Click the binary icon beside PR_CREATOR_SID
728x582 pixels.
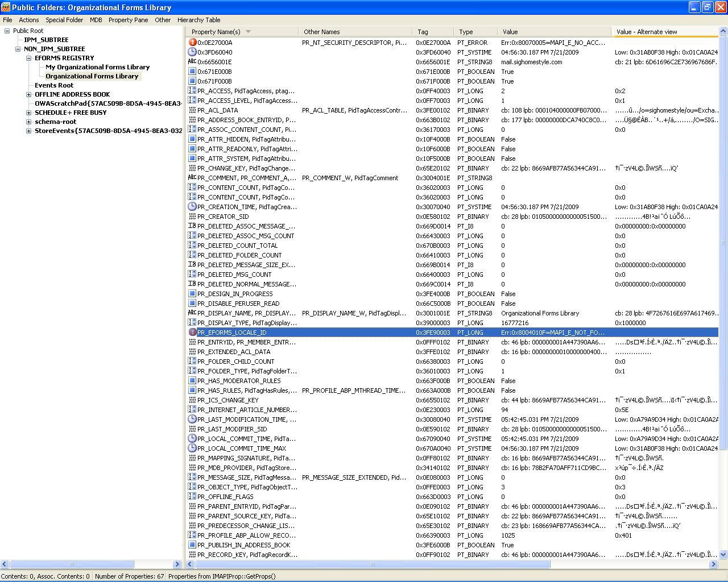tap(192, 217)
